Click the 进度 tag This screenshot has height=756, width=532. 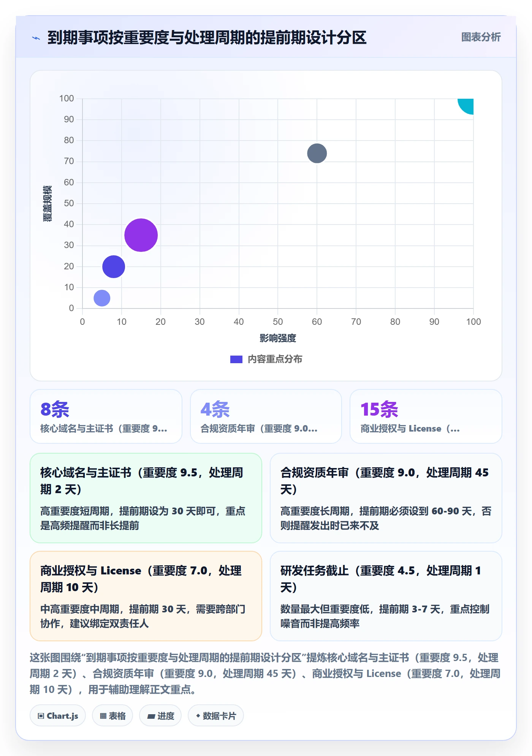point(160,716)
